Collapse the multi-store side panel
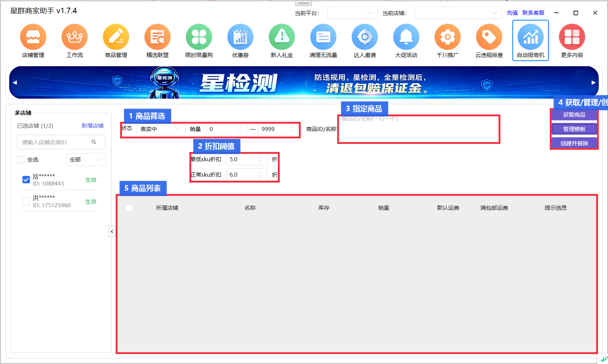The image size is (608, 364). point(112,232)
